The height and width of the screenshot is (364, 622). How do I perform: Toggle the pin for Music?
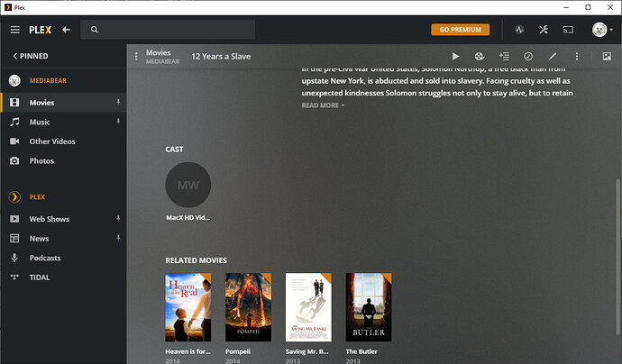click(x=118, y=122)
